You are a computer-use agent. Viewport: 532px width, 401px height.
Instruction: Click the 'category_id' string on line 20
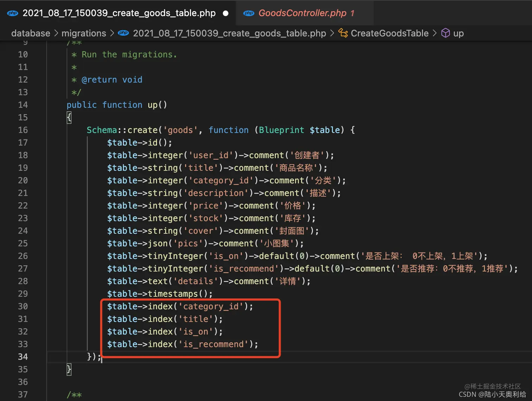(221, 181)
